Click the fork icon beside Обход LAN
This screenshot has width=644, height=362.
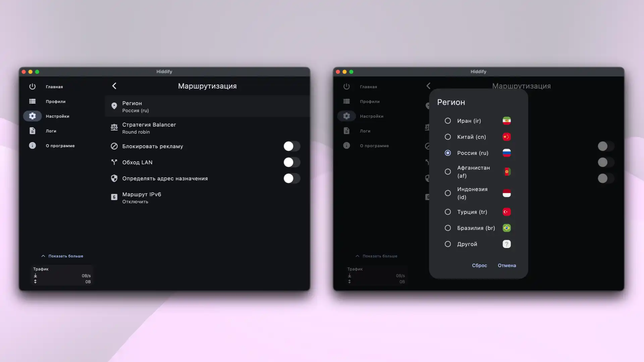point(114,162)
